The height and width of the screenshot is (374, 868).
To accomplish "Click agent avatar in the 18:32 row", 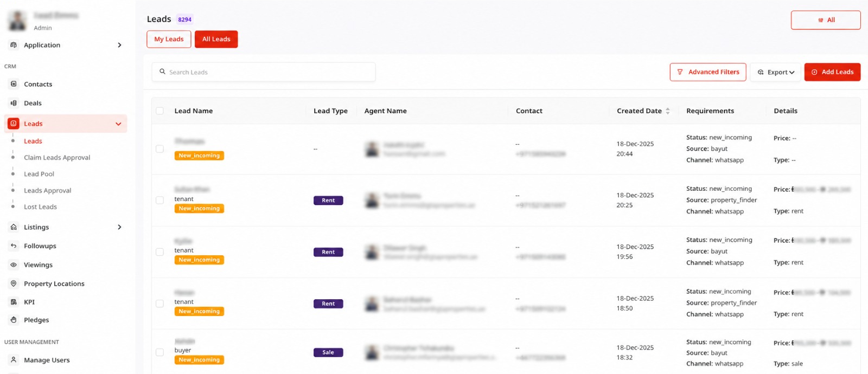I will [x=372, y=352].
